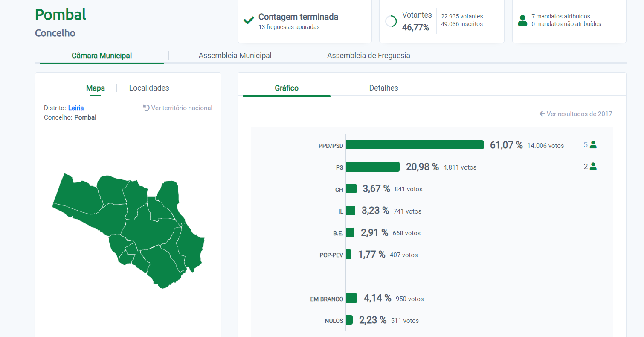Switch to Assembleia Municipal tab
Image resolution: width=644 pixels, height=337 pixels.
pos(235,56)
